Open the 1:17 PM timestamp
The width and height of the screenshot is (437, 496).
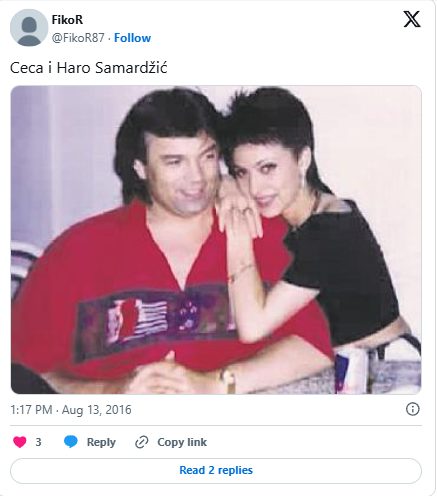31,410
